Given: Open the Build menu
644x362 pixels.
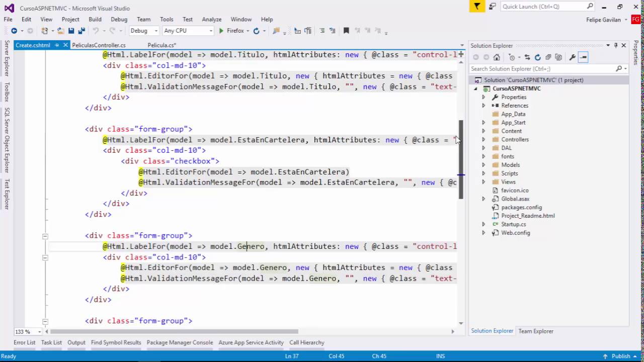Looking at the screenshot, I should pyautogui.click(x=95, y=19).
